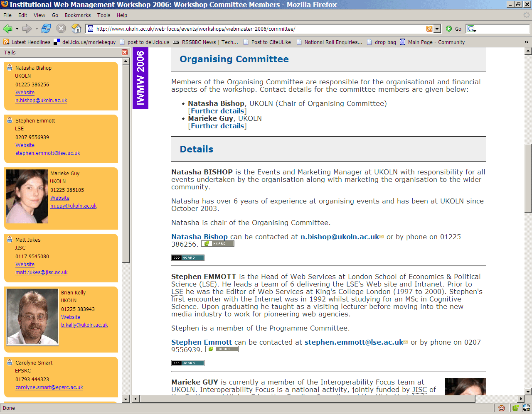Expand the address bar URL dropdown
The height and width of the screenshot is (414, 532).
[x=437, y=29]
